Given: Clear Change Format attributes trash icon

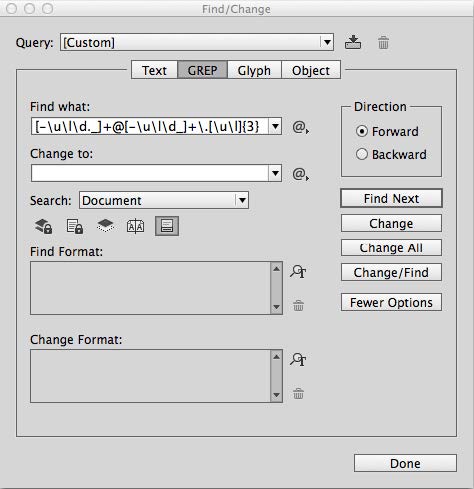Looking at the screenshot, I should (x=298, y=394).
